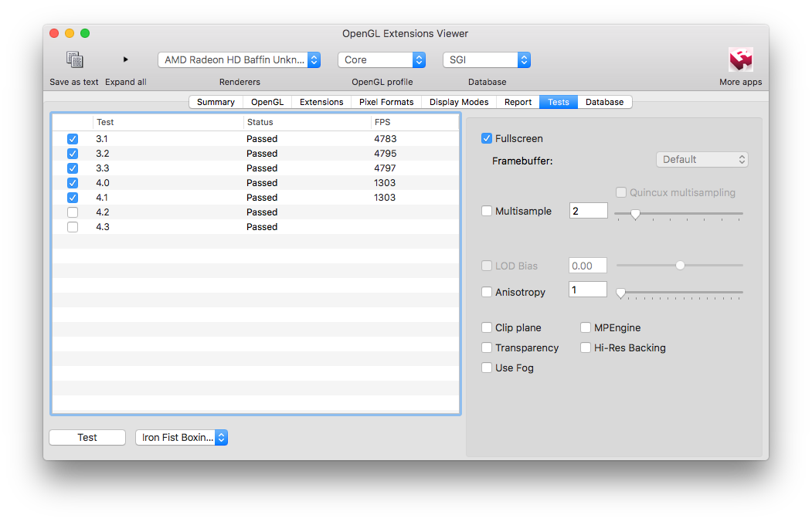
Task: Click the Anisotropy slider thumb
Action: pyautogui.click(x=620, y=293)
